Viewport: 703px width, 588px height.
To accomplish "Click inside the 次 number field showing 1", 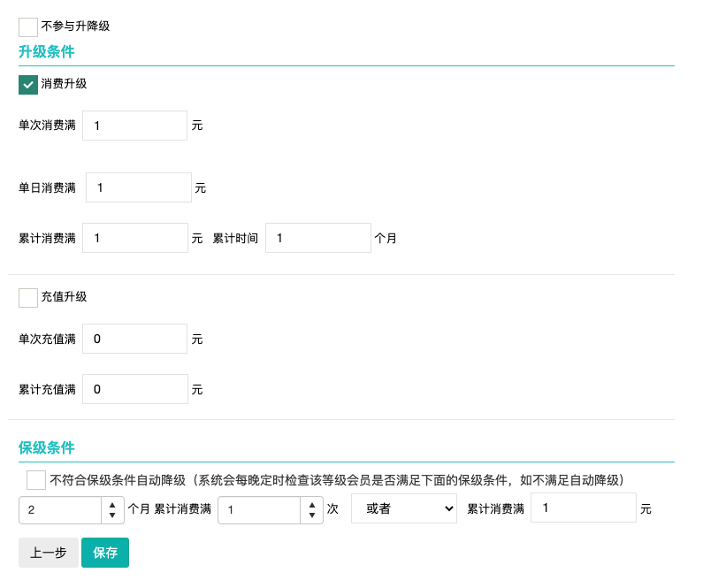I will click(x=259, y=510).
